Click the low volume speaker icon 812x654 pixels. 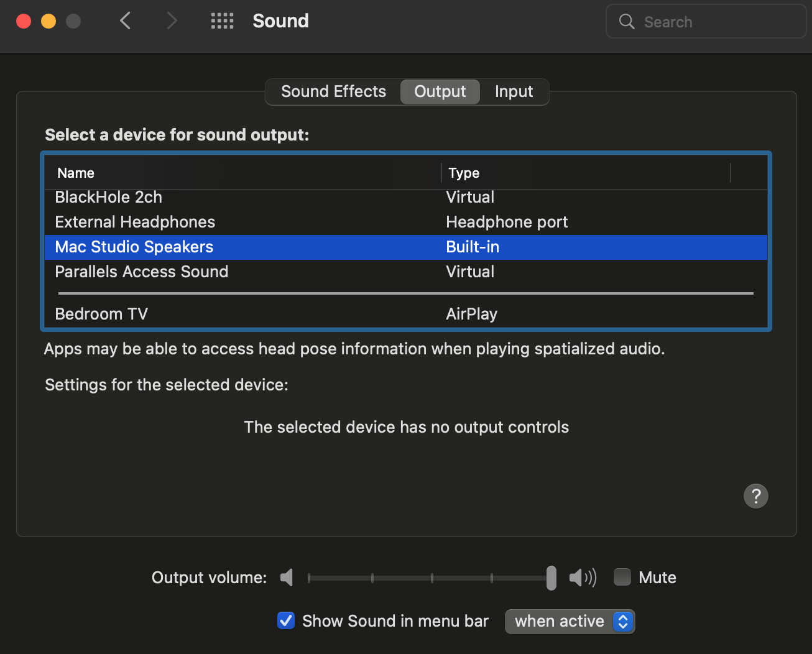tap(287, 578)
